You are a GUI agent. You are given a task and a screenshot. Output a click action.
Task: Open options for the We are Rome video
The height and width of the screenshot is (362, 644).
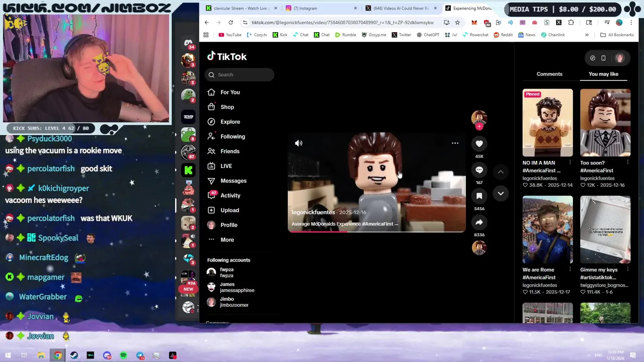click(570, 269)
